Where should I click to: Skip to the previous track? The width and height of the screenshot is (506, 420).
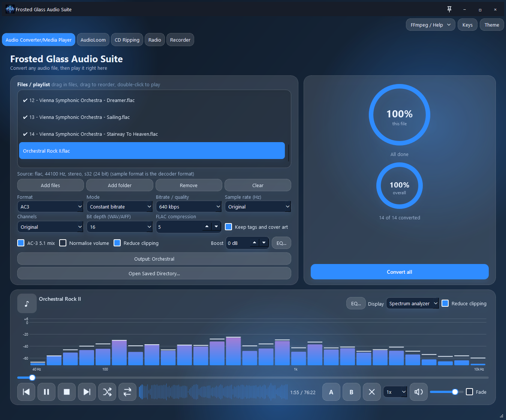[26, 392]
